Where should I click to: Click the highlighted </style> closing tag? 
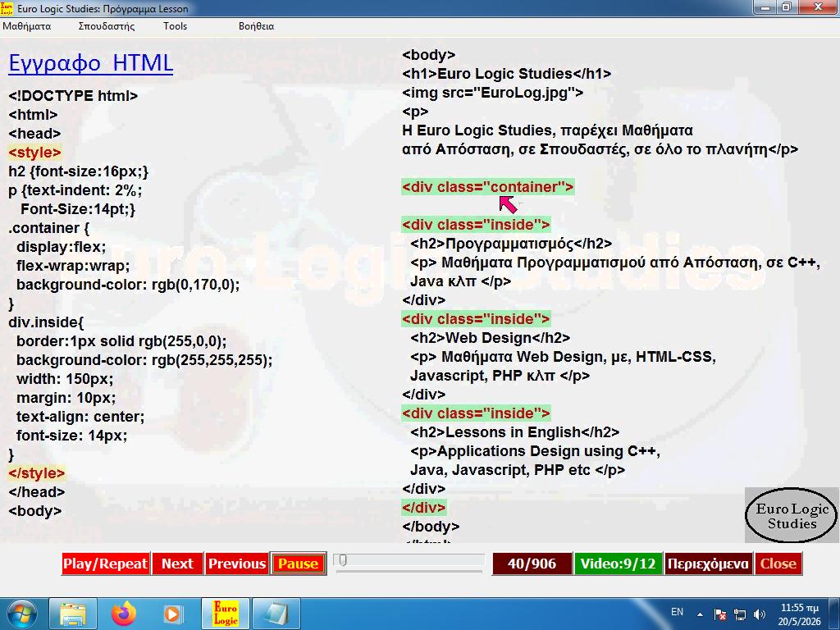point(36,473)
